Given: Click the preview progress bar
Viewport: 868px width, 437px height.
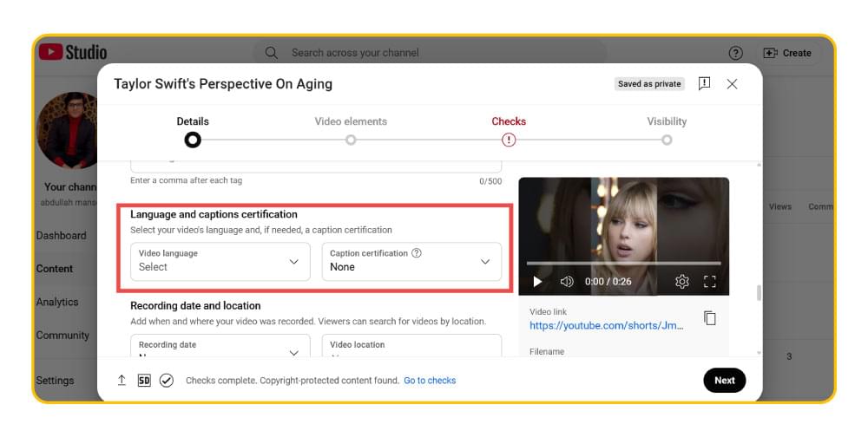Looking at the screenshot, I should (623, 264).
